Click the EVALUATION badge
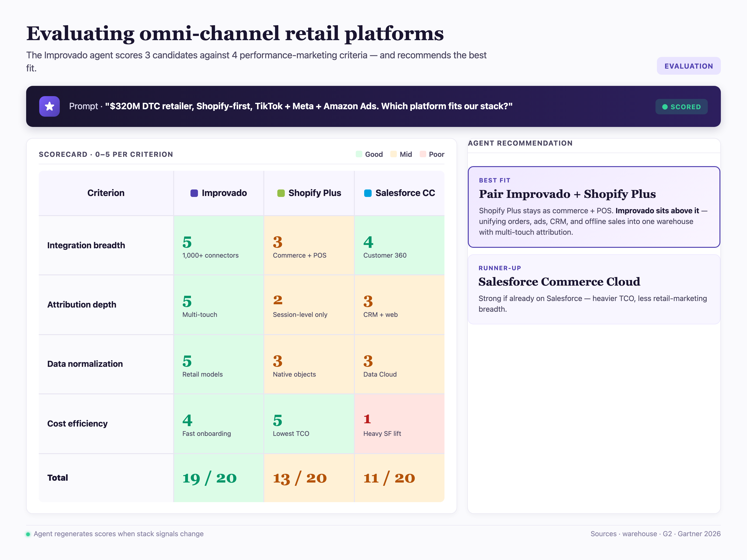This screenshot has height=560, width=747. tap(689, 66)
